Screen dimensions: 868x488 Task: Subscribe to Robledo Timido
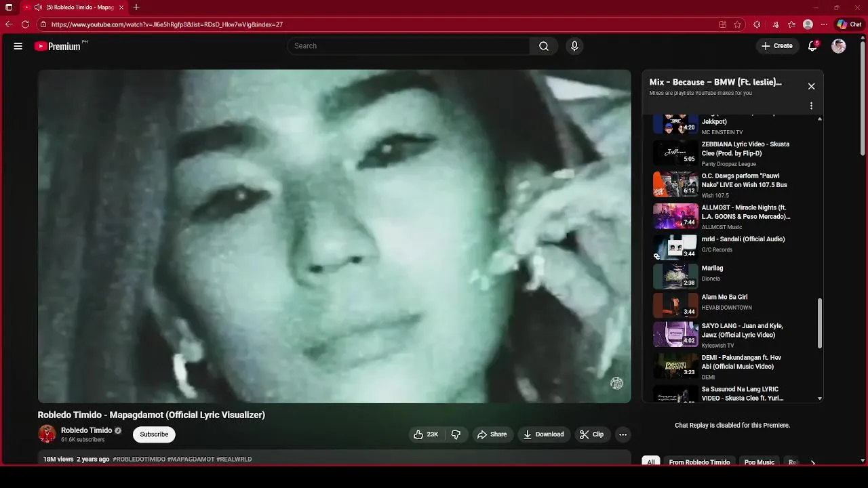[x=154, y=434]
